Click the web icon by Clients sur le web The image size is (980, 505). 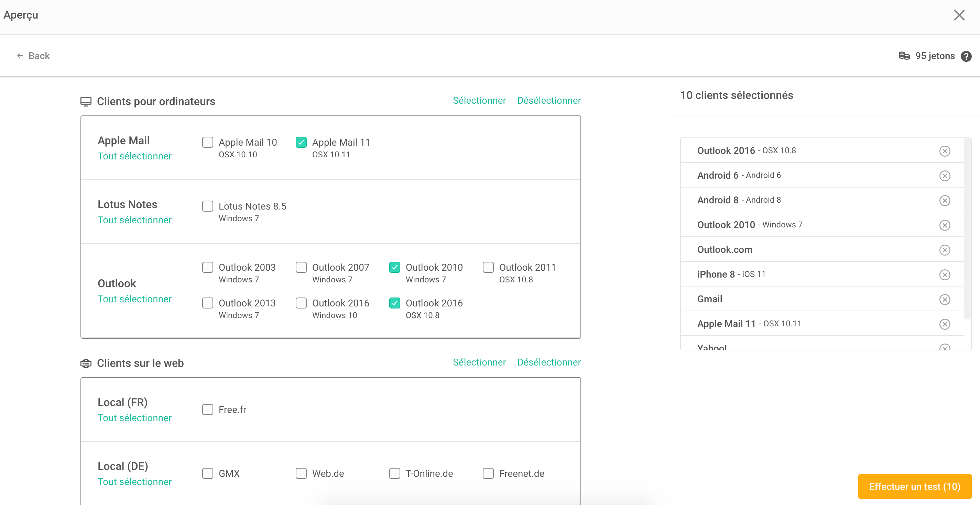(86, 363)
